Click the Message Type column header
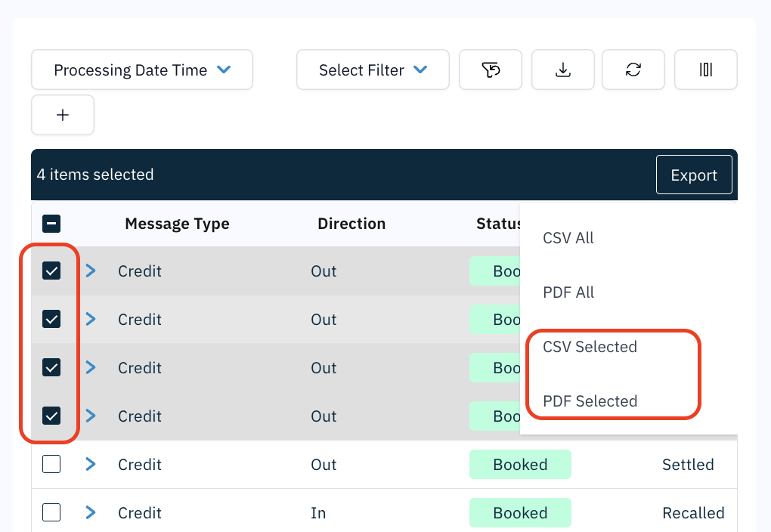This screenshot has height=532, width=771. [x=177, y=224]
